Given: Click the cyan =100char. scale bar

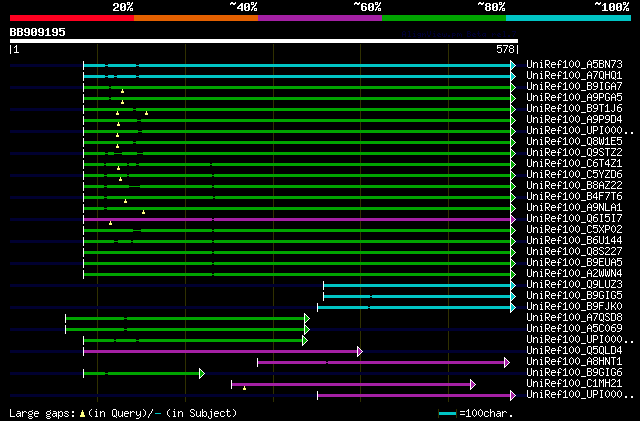Looking at the screenshot, I should tap(447, 414).
